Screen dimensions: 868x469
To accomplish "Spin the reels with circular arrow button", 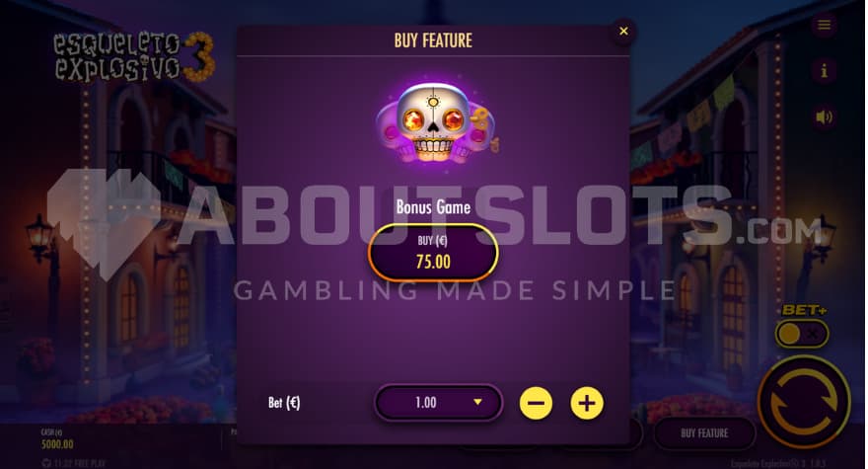I will click(x=804, y=403).
